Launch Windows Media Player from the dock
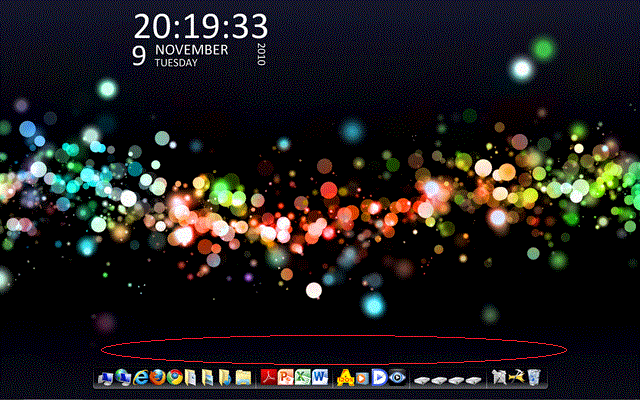 pyautogui.click(x=362, y=378)
